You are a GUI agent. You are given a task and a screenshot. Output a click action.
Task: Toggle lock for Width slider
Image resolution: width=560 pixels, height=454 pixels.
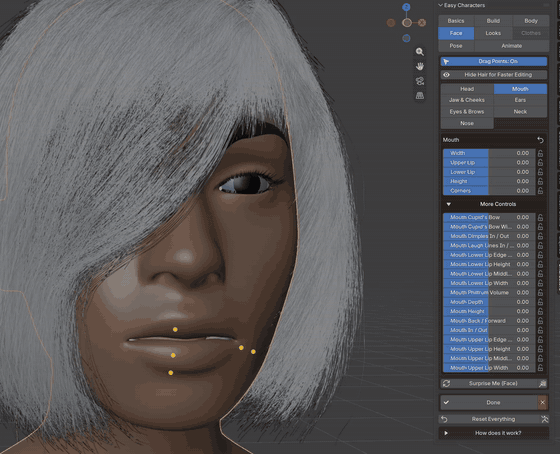click(540, 153)
